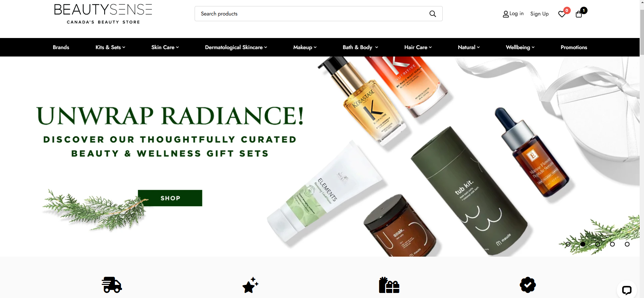Open the Promotions menu item
This screenshot has height=298, width=644.
(574, 47)
